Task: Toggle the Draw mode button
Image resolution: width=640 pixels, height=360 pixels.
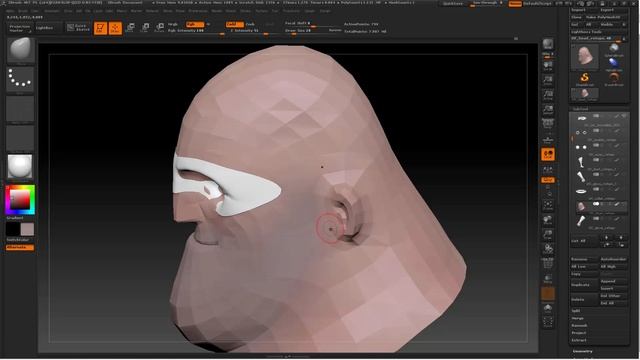Action: (115, 28)
